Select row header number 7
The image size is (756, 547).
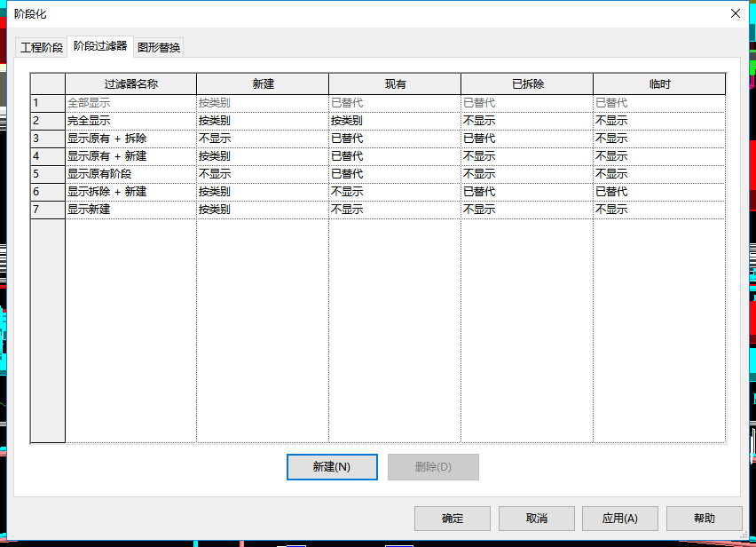(48, 210)
